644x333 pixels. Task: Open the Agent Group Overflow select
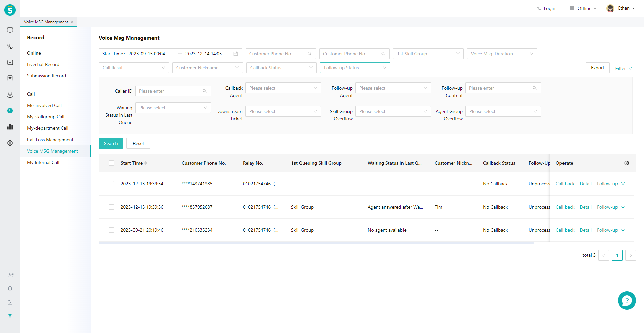[x=503, y=111]
